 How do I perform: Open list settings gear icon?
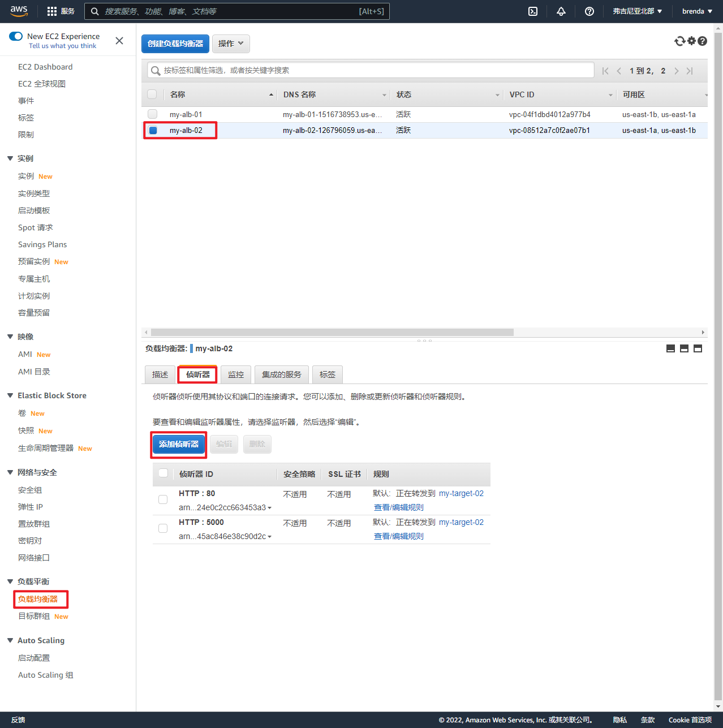click(x=691, y=41)
